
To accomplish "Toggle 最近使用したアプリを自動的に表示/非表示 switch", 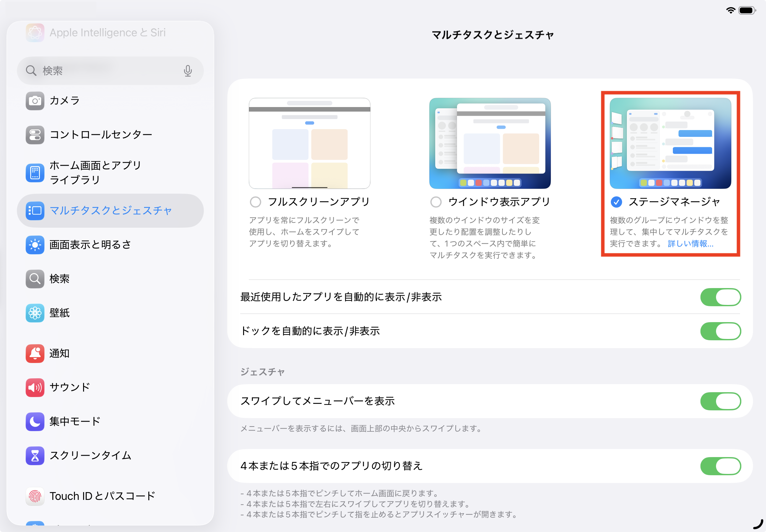I will [x=720, y=297].
